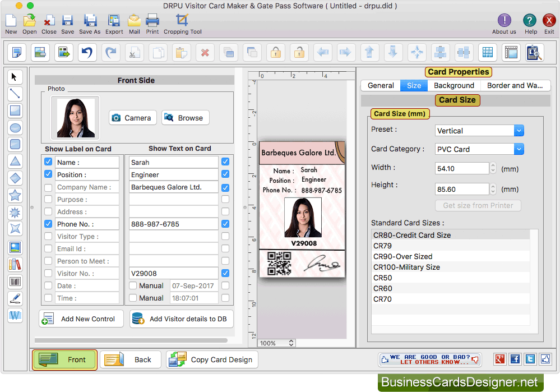Viewport: 560px width, 392px height.
Task: Select the star shape tool
Action: coord(15,195)
